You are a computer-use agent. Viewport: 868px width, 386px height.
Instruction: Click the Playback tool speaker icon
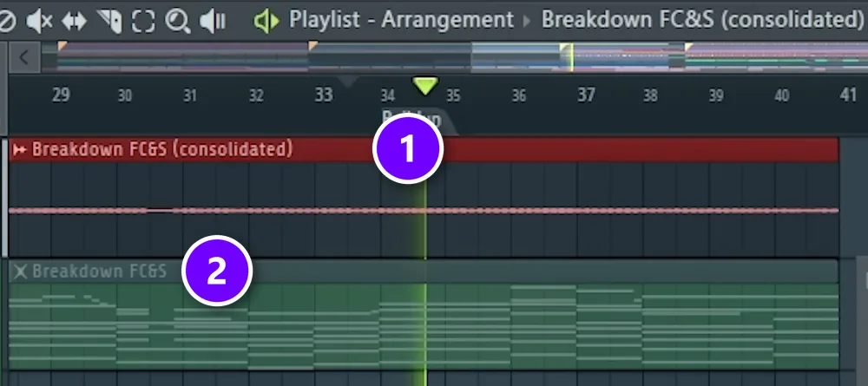point(213,21)
